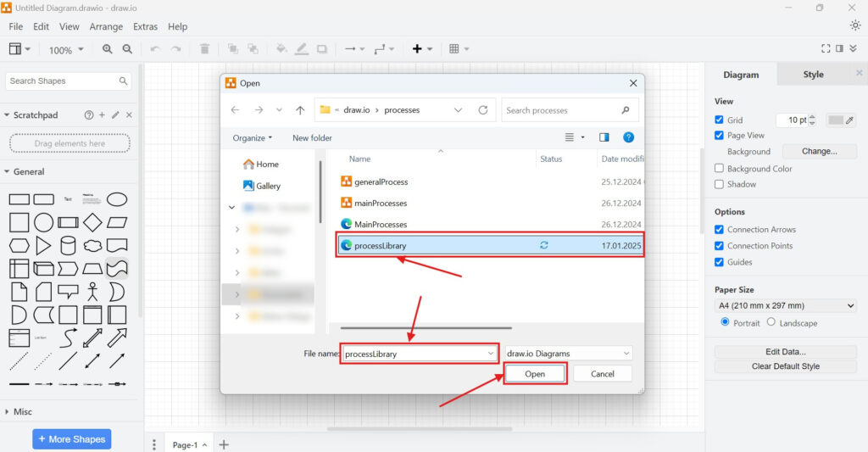Click the Open button in dialog
This screenshot has height=452, width=868.
click(535, 374)
